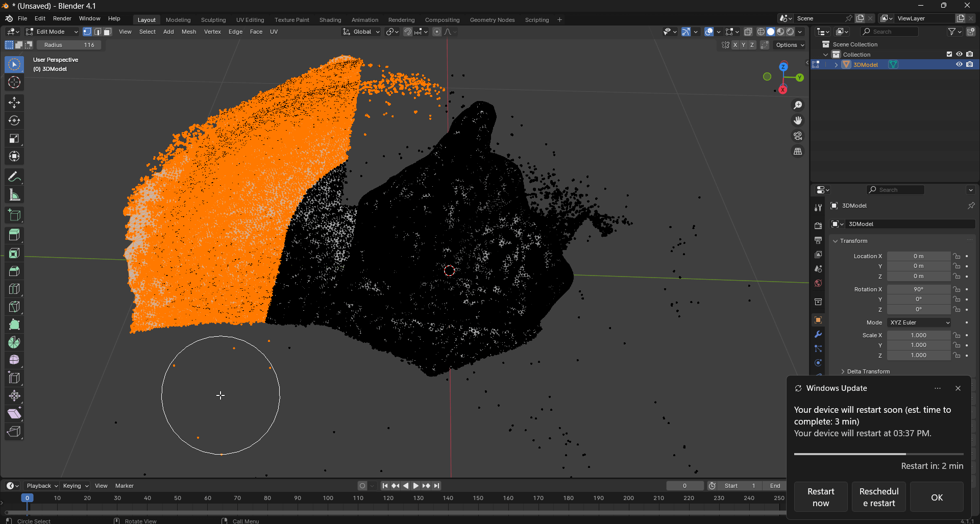Switch to the Shading workspace tab
Viewport: 980px width, 524px height.
[x=330, y=20]
